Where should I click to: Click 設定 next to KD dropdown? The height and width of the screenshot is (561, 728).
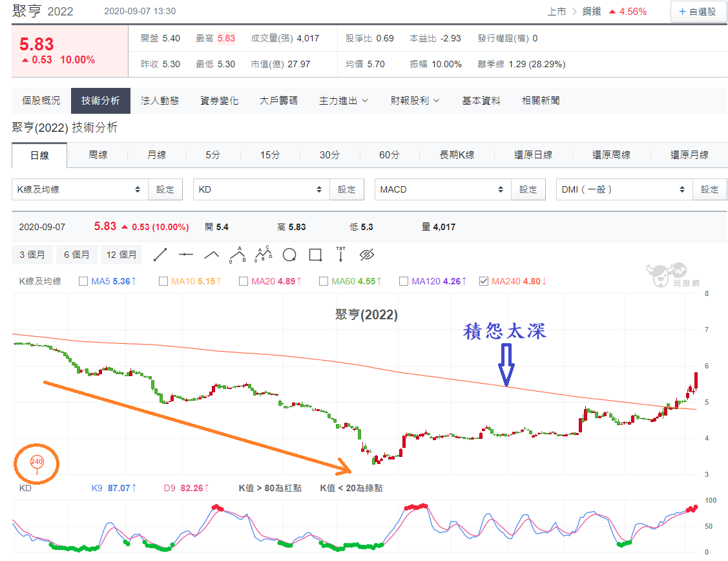[347, 189]
